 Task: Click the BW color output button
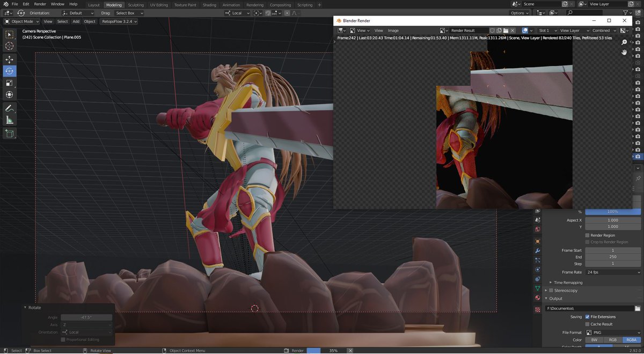594,340
